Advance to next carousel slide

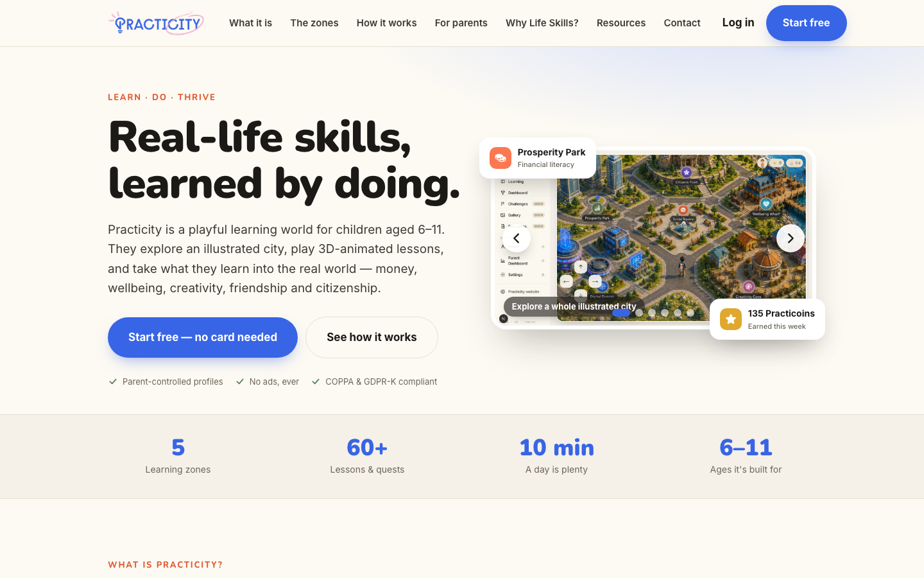click(791, 238)
